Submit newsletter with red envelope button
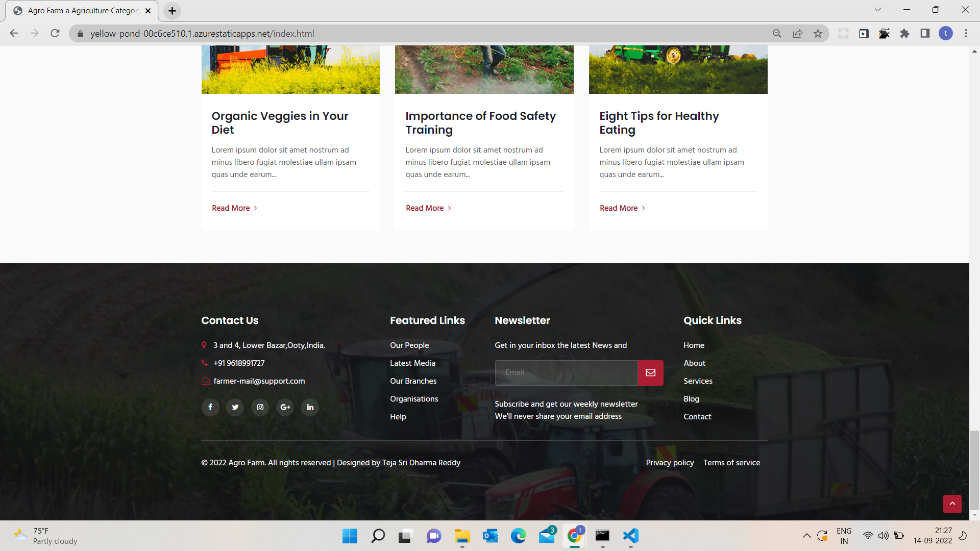980x551 pixels. tap(650, 373)
